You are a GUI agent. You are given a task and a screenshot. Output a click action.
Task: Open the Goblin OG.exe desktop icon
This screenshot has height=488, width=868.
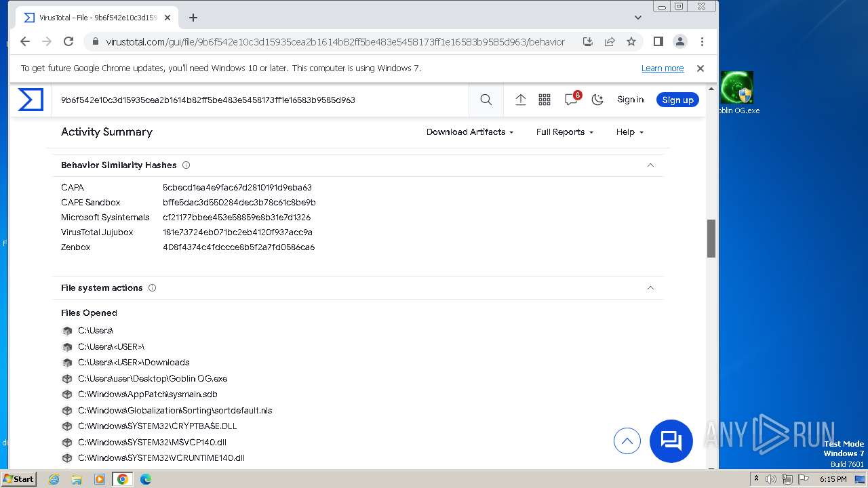[x=738, y=94]
